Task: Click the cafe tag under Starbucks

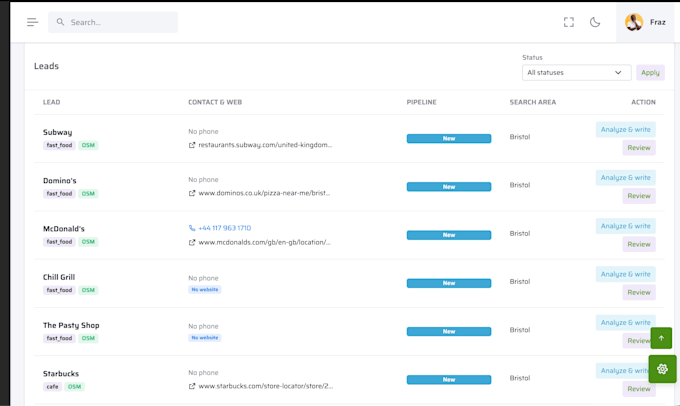Action: (x=52, y=386)
